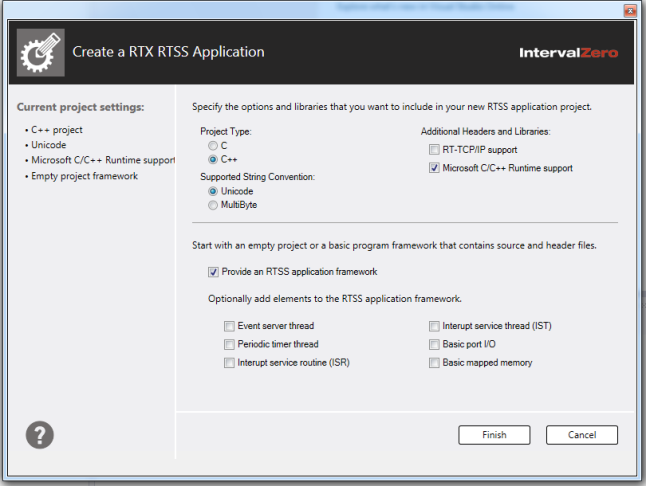Click 'Additional Headers and Libraries:' label
This screenshot has height=486, width=646.
point(486,131)
